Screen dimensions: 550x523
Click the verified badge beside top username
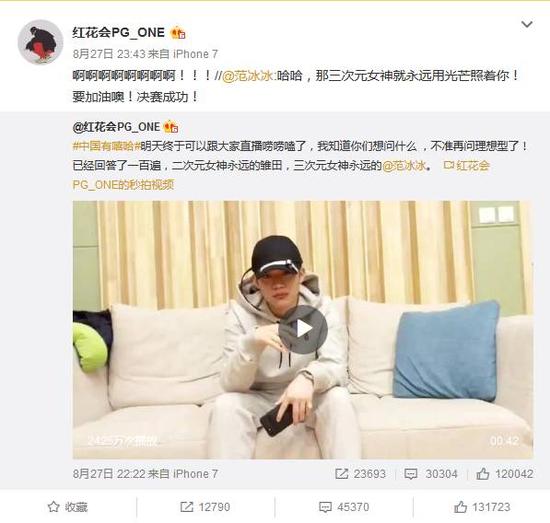tap(178, 33)
